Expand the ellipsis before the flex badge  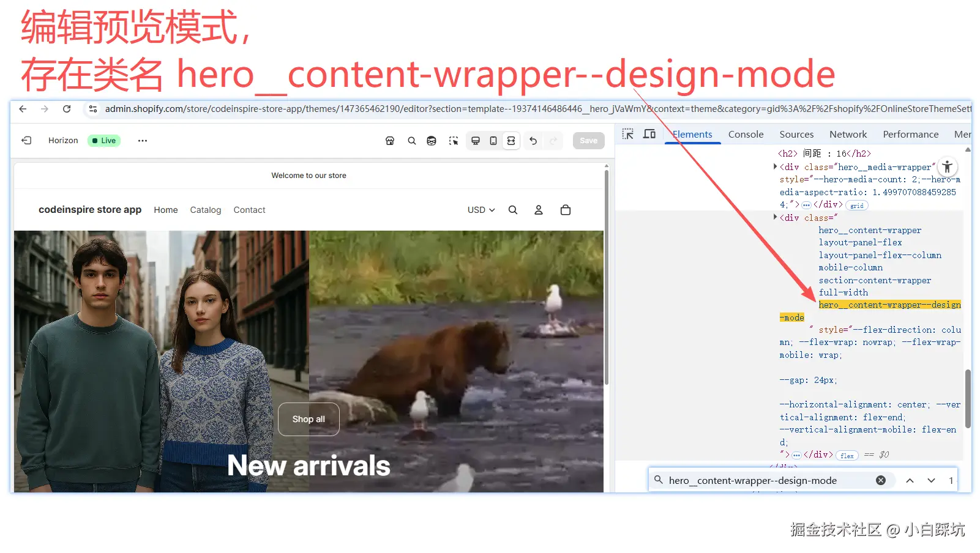click(x=796, y=455)
